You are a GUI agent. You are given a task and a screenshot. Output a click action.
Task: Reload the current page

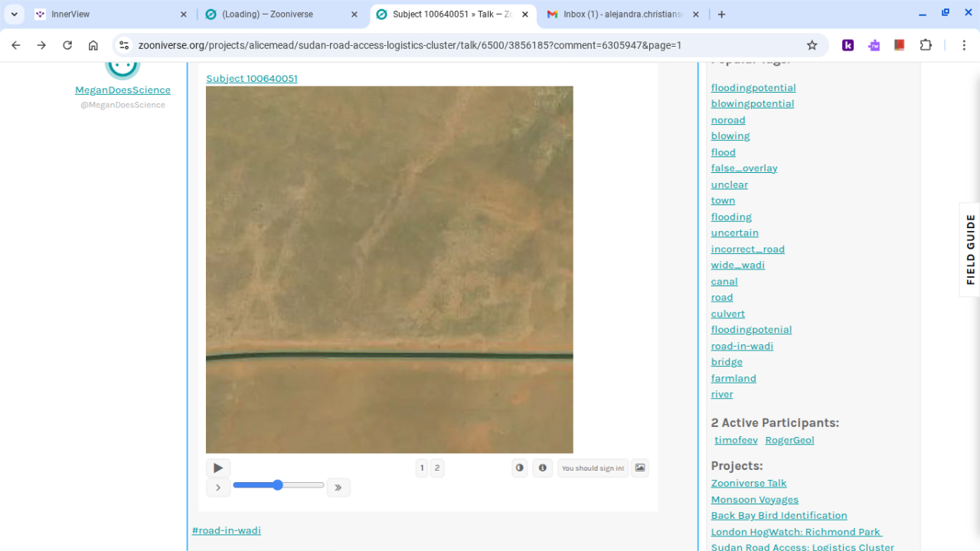click(67, 45)
